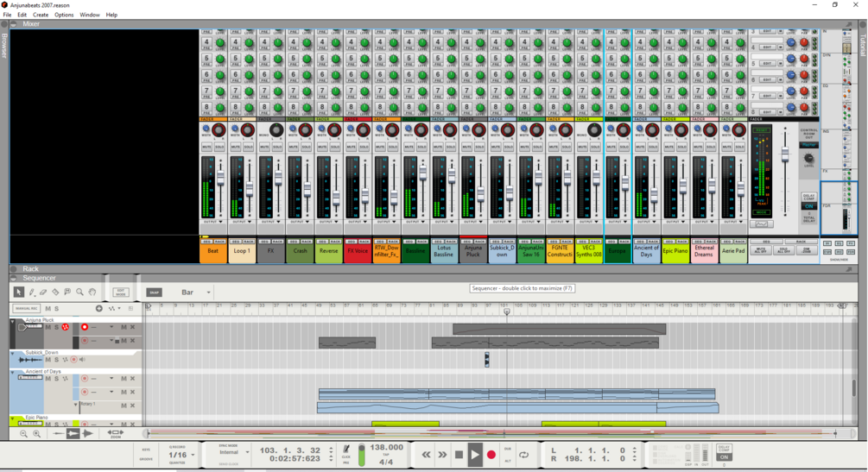Click the playhead marker in the ruler
This screenshot has width=868, height=472.
tap(506, 312)
